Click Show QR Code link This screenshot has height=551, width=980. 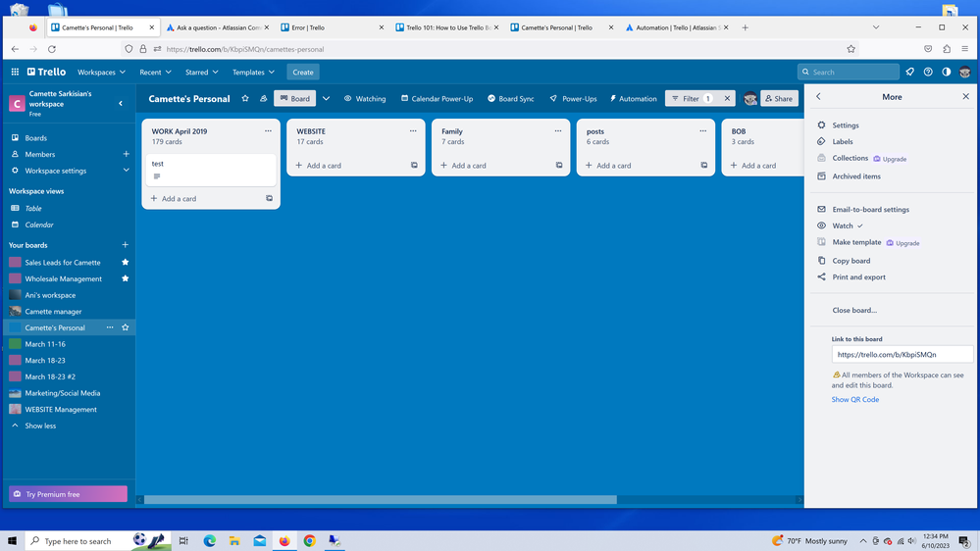coord(855,399)
